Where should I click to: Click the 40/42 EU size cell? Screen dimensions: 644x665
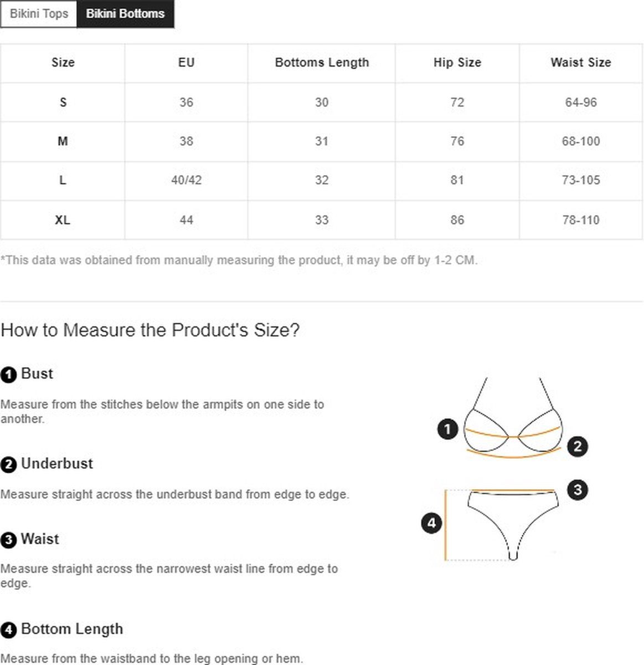pyautogui.click(x=187, y=180)
